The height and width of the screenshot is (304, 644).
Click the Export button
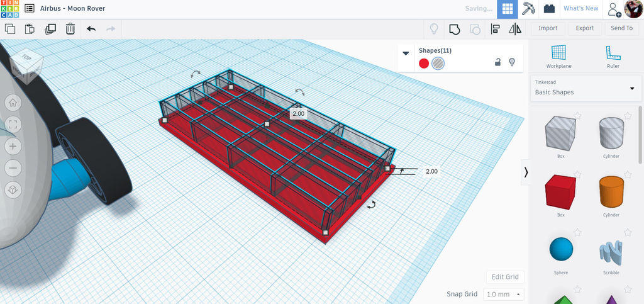[584, 28]
